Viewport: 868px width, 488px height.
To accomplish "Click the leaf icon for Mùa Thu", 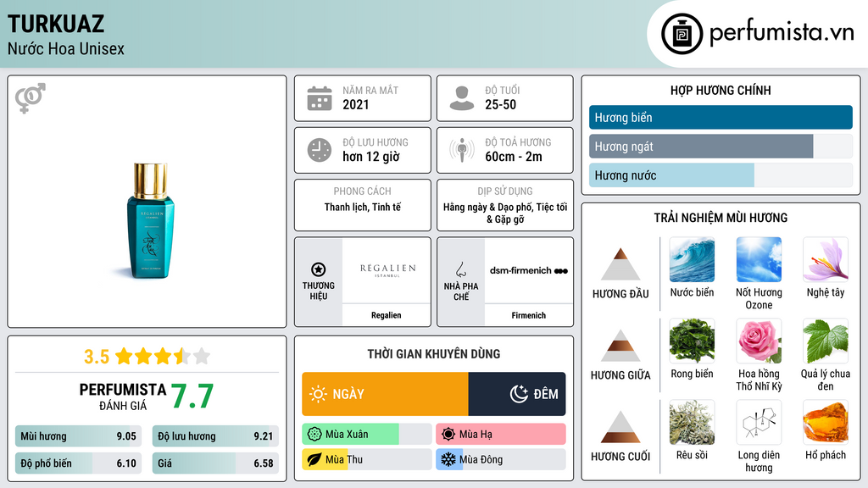I will pyautogui.click(x=314, y=459).
